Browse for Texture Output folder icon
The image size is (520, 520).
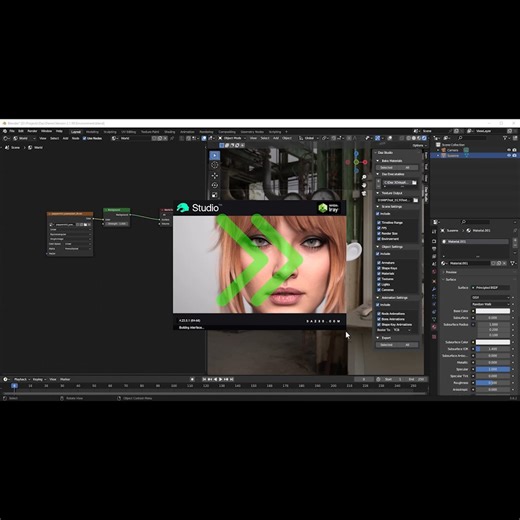pos(416,200)
